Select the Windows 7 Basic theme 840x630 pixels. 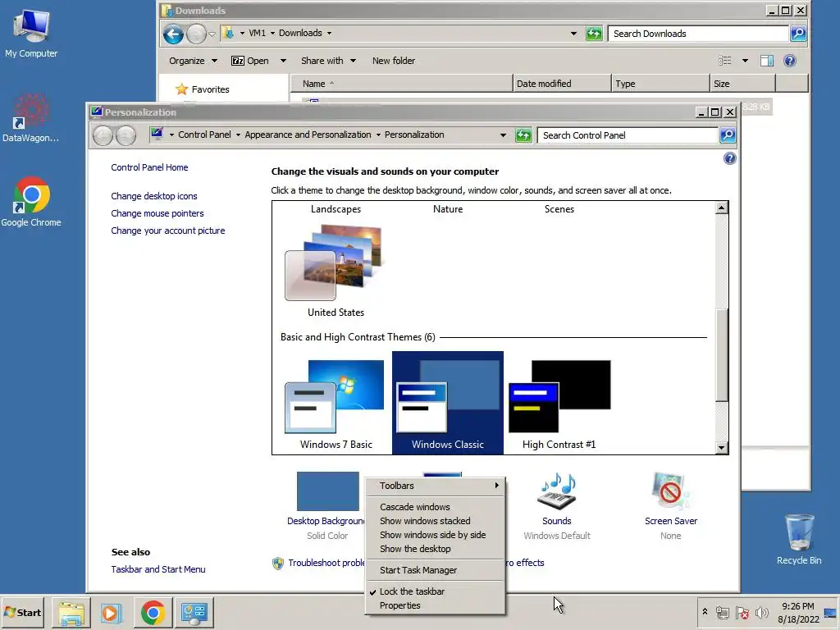click(x=336, y=403)
